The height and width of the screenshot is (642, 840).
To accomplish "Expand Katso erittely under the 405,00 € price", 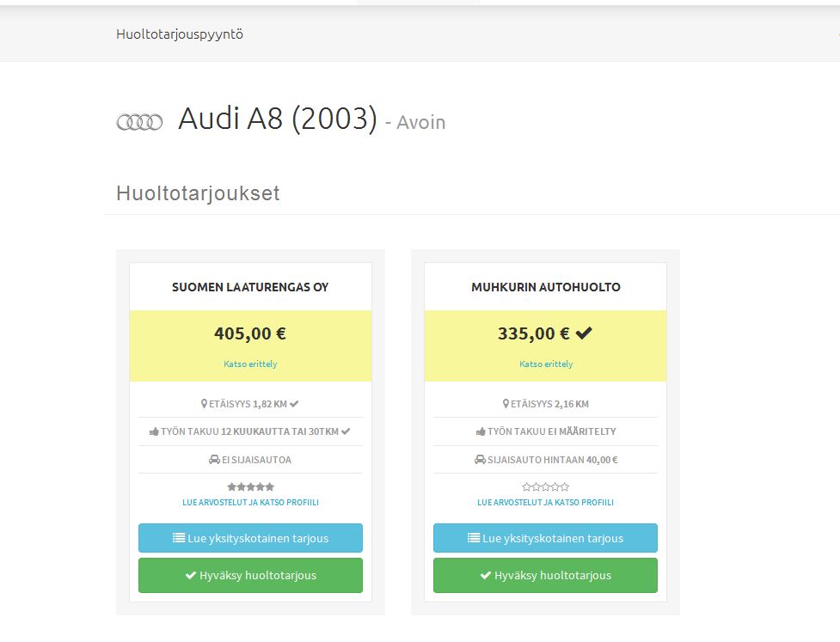I will point(250,364).
